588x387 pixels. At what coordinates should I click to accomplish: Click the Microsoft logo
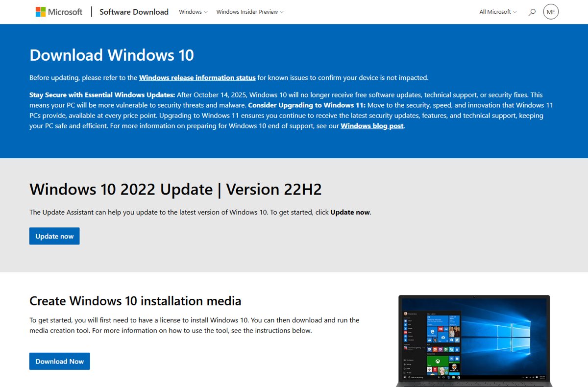point(59,12)
